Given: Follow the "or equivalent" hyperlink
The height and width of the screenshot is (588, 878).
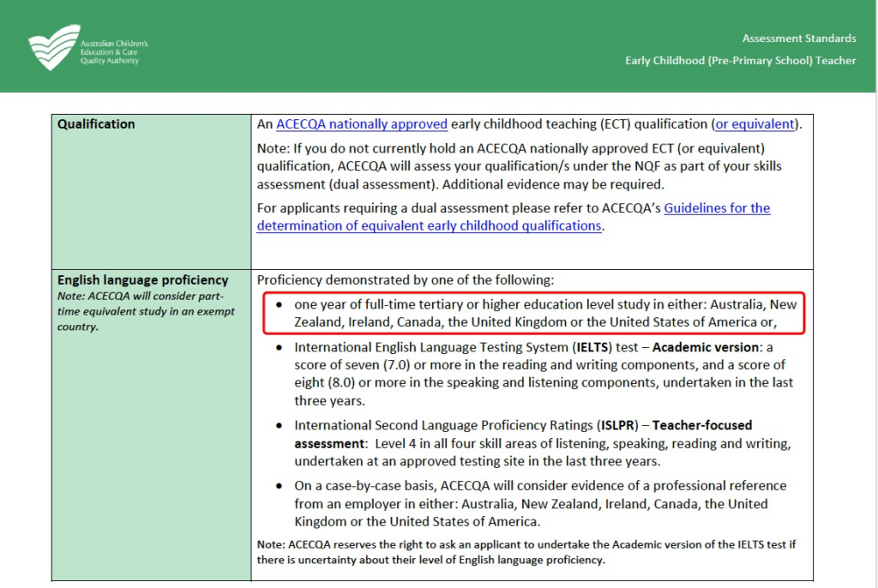Looking at the screenshot, I should [755, 123].
